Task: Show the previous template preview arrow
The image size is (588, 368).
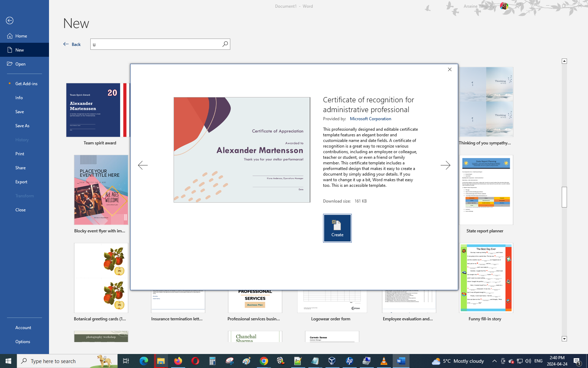Action: click(x=143, y=165)
